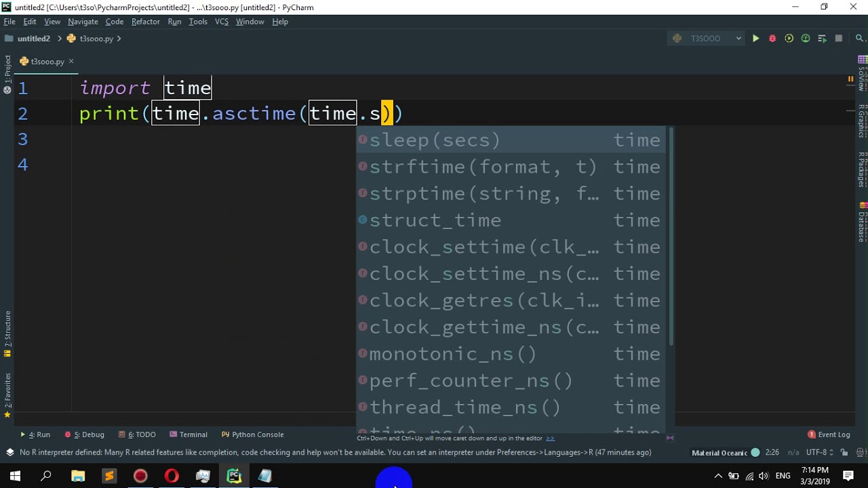Open Opera browser from taskbar

(x=172, y=476)
